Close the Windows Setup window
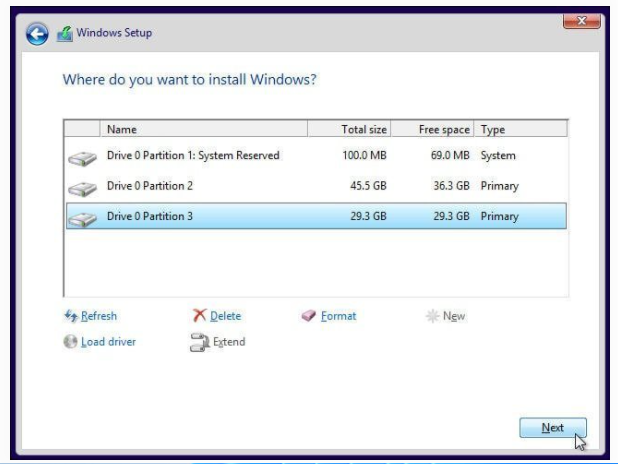 click(581, 22)
